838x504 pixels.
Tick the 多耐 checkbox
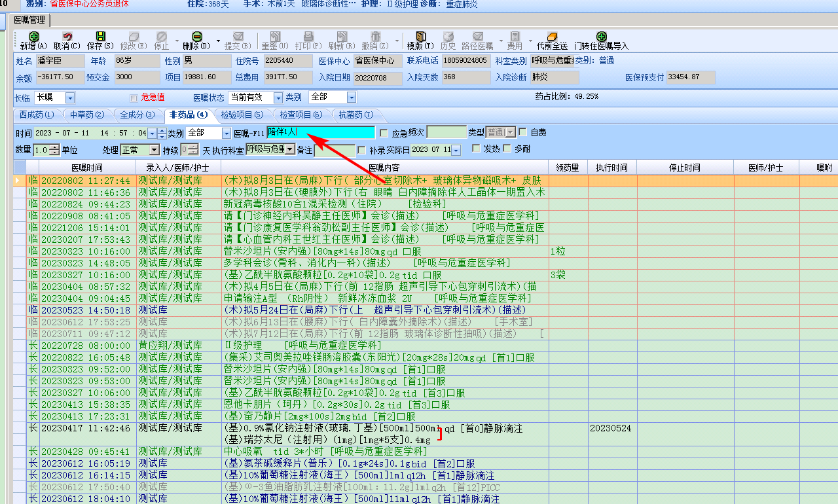coord(507,149)
